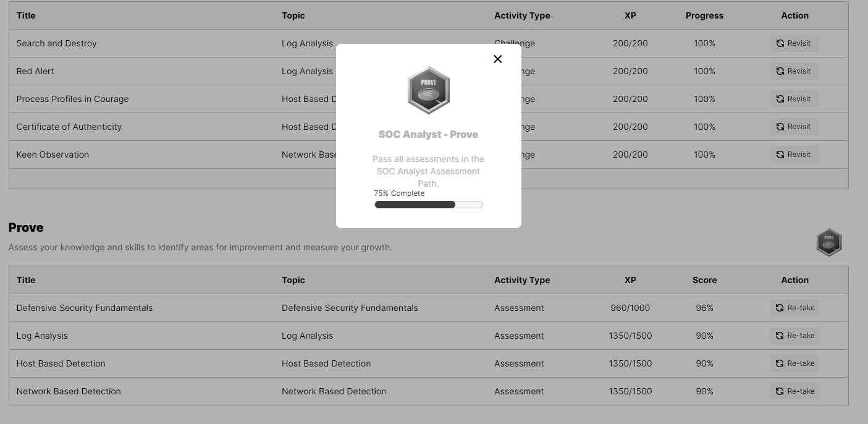The height and width of the screenshot is (424, 868).
Task: Re-take the Log Analysis assessment
Action: click(794, 336)
